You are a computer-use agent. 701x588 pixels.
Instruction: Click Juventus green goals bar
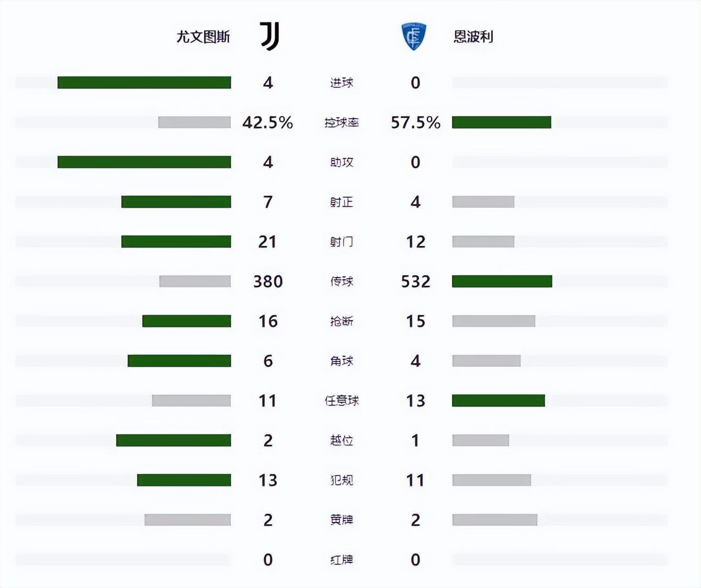coord(144,83)
